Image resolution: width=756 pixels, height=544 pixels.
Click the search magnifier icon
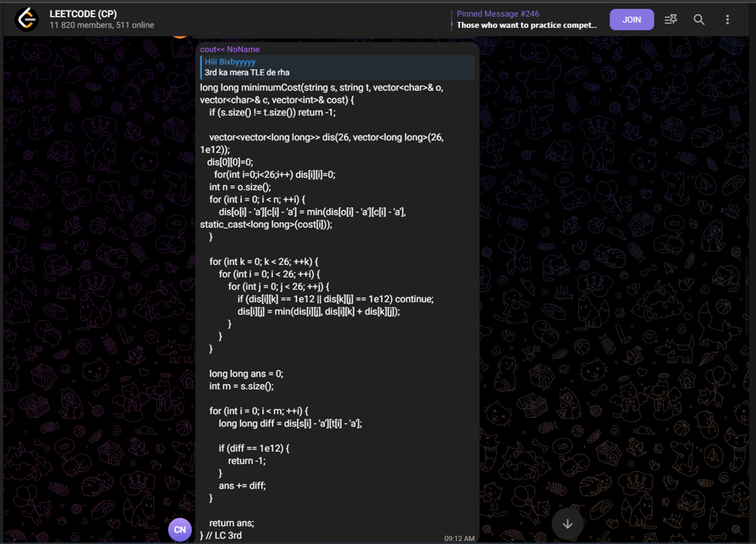click(x=699, y=20)
